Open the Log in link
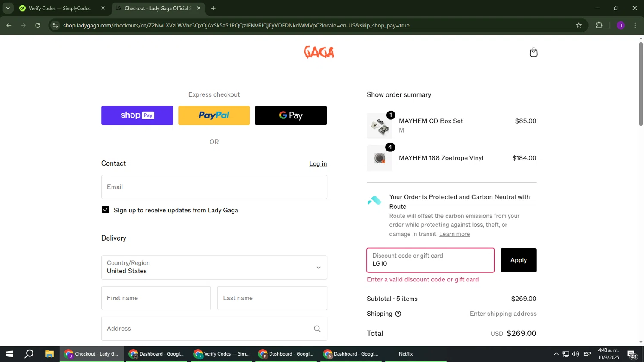Viewport: 644px width, 362px height. [318, 164]
